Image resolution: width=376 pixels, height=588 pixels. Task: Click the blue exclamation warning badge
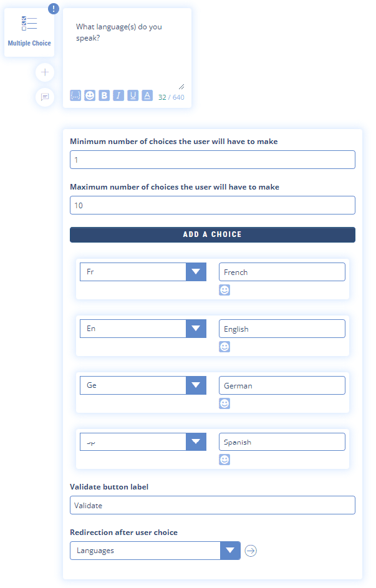[x=54, y=9]
